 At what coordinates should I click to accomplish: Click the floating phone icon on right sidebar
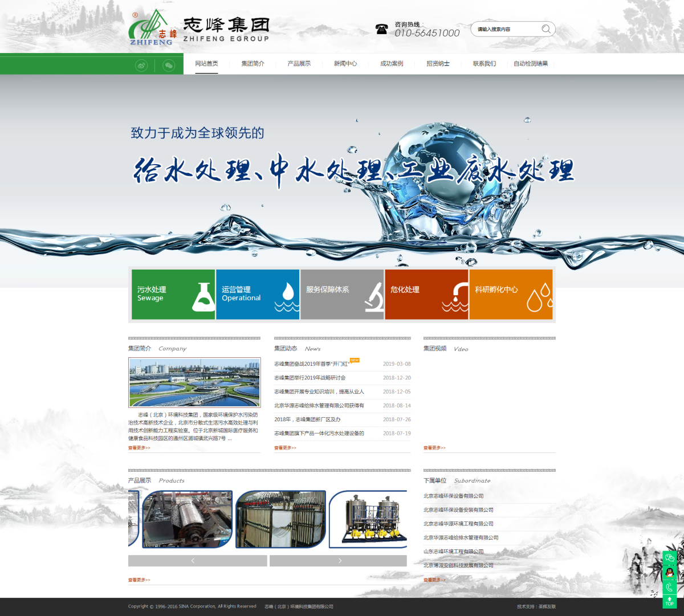click(670, 587)
